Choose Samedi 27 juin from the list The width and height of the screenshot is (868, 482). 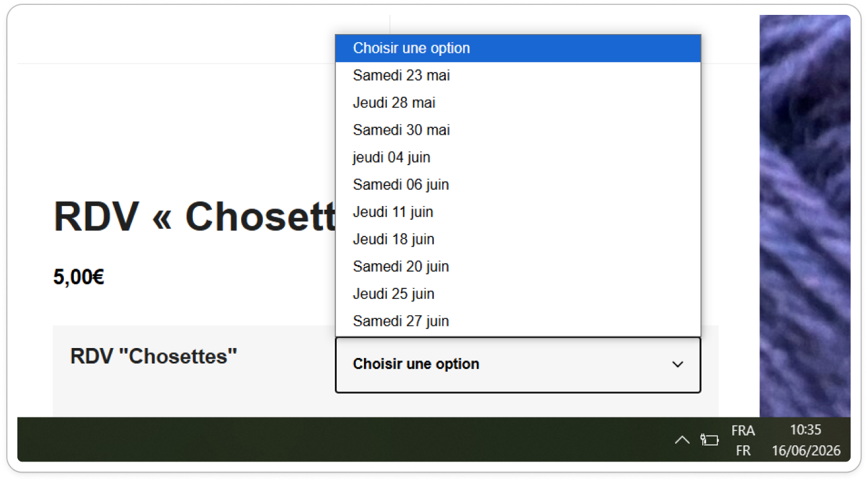coord(518,321)
